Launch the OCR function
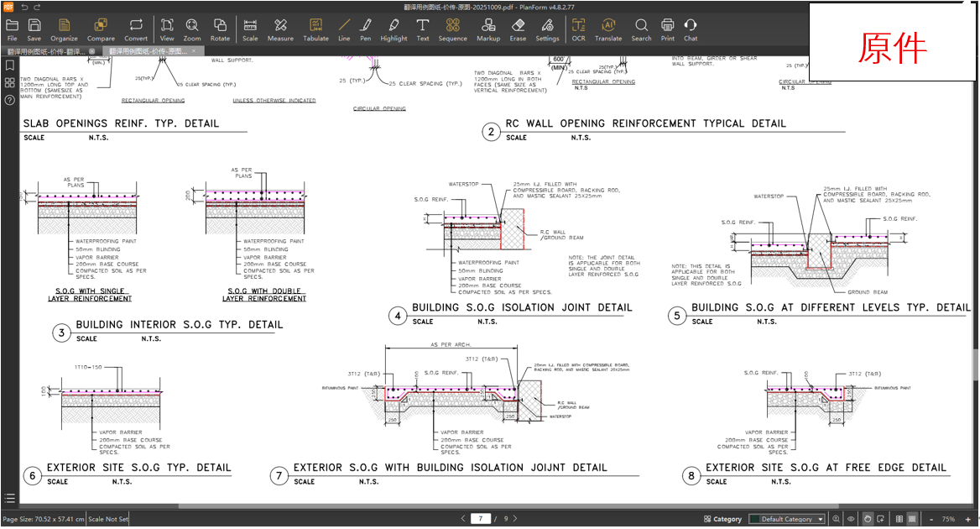Image resolution: width=980 pixels, height=529 pixels. coord(578,29)
